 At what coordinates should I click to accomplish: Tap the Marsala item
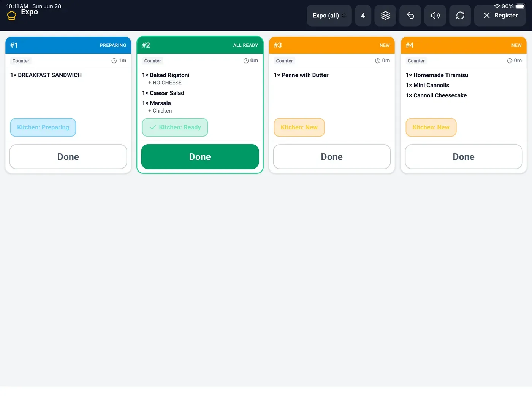(157, 103)
